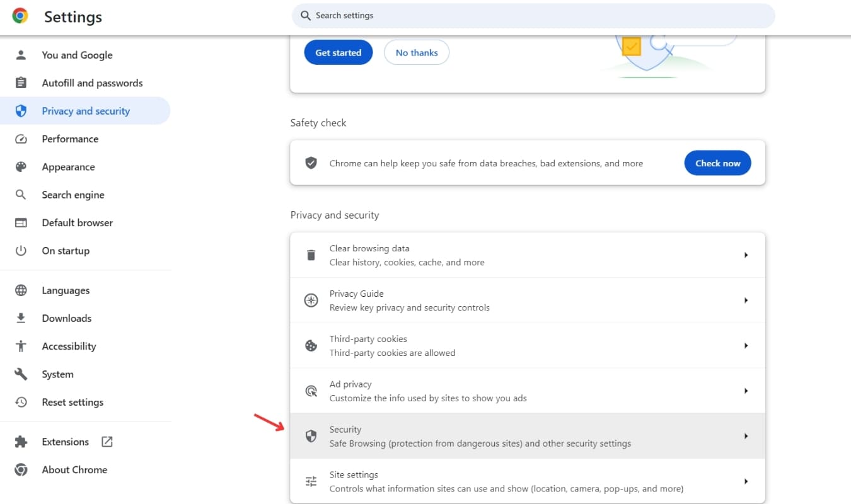851x504 pixels.
Task: Click the shield icon beside Safety check text
Action: coord(311,163)
